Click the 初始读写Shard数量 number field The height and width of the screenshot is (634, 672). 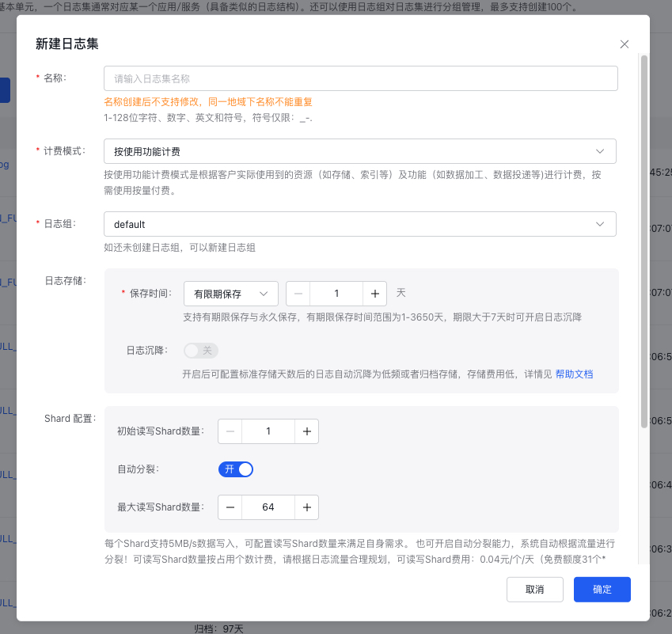pyautogui.click(x=268, y=431)
